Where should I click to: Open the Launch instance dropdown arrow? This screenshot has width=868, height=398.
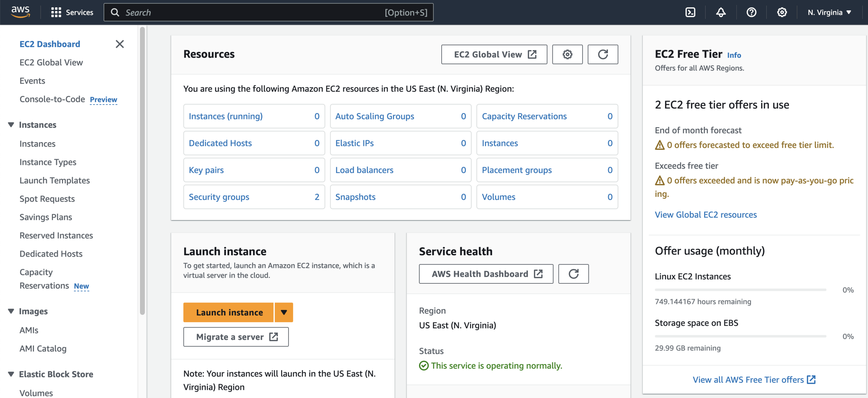pyautogui.click(x=284, y=313)
